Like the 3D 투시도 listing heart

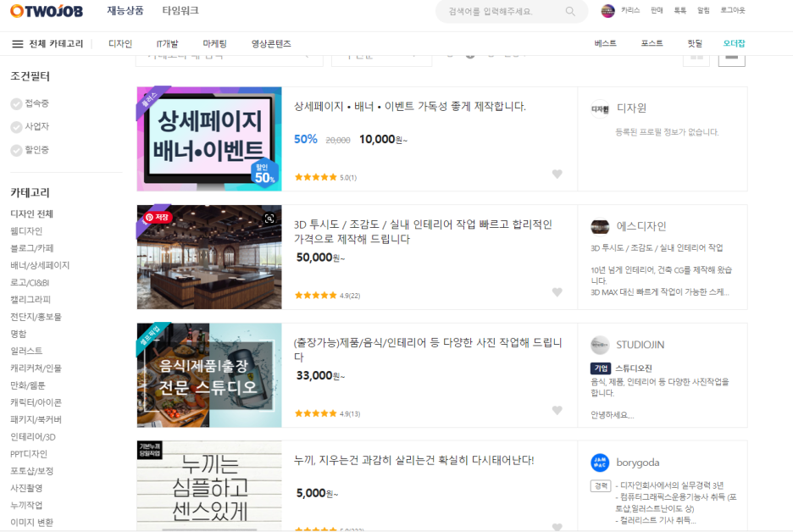(557, 292)
